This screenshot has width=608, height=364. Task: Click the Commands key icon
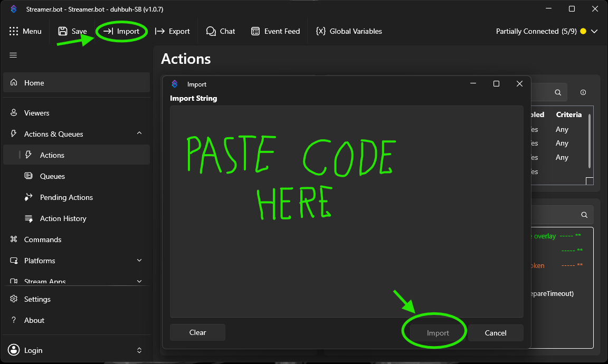click(14, 239)
